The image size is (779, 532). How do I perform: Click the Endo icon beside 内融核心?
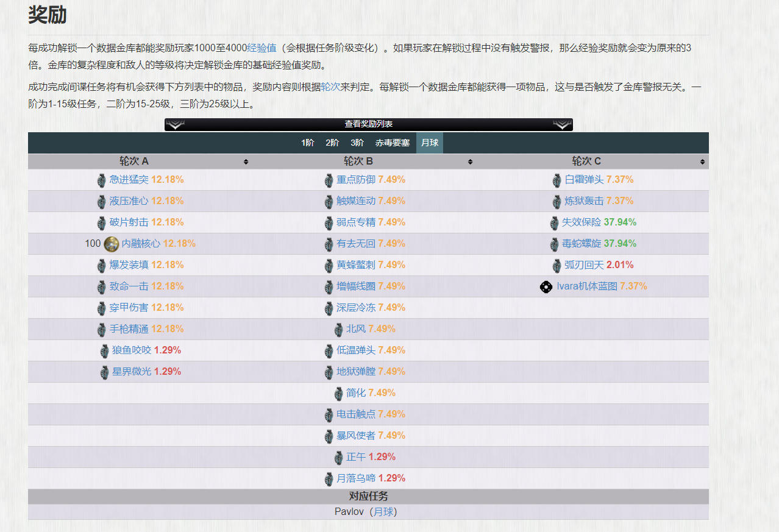(x=111, y=244)
